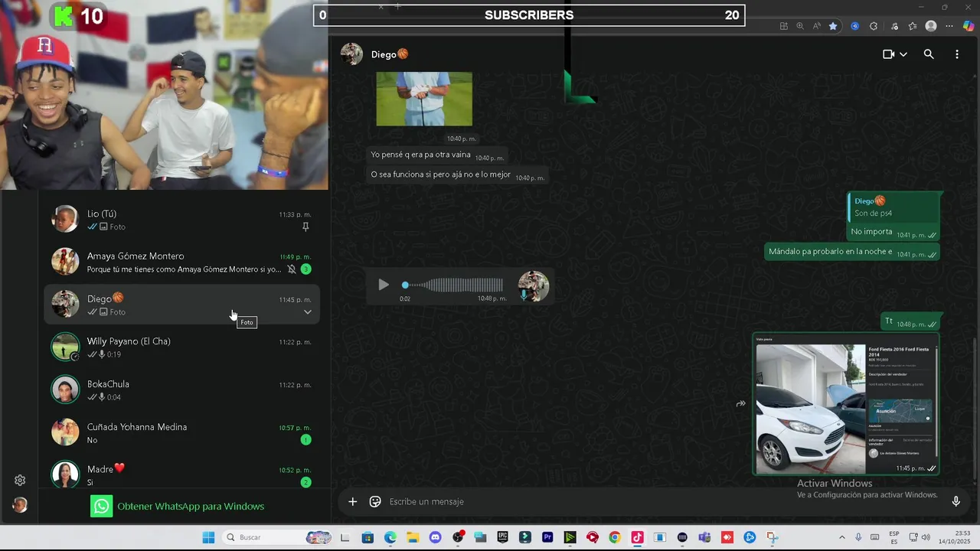
Task: Open the emoji picker
Action: pos(375,502)
